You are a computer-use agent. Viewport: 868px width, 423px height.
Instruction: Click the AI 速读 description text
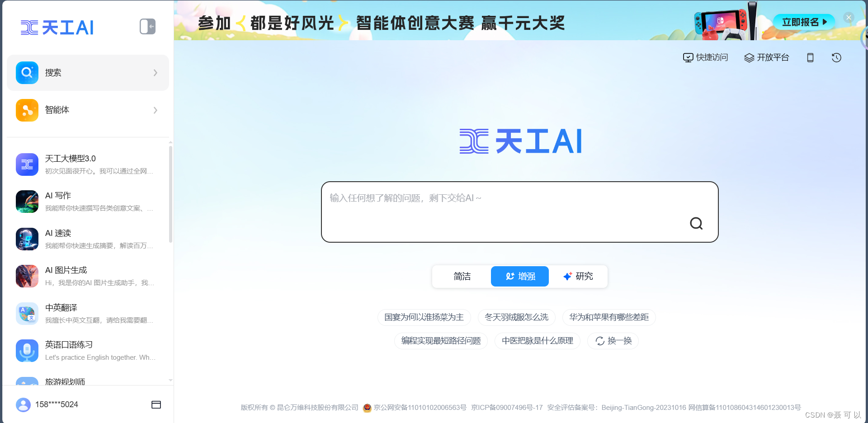(x=99, y=246)
